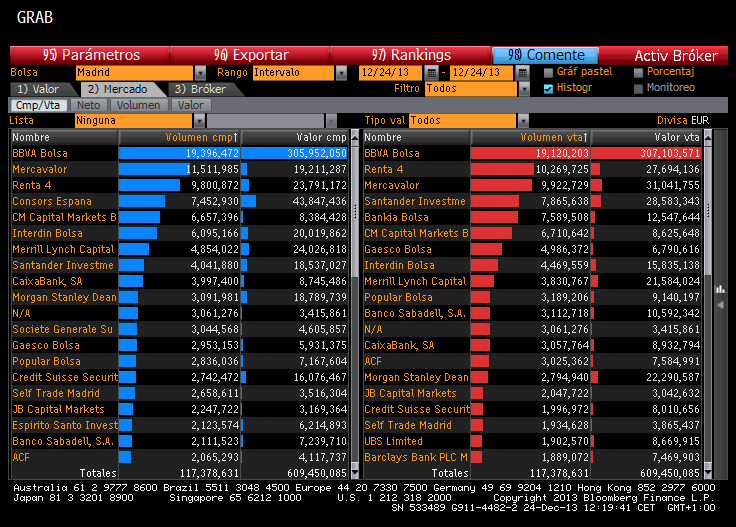Click scroll-up arrow of sell table scrollbar
Screen dimensions: 736x527
pos(708,137)
